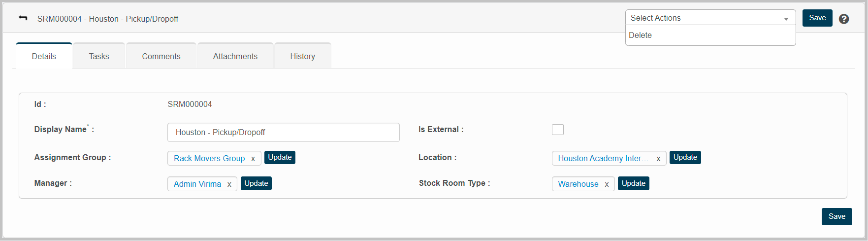Viewport: 868px width, 241px height.
Task: Choose Delete from the actions list
Action: 641,35
